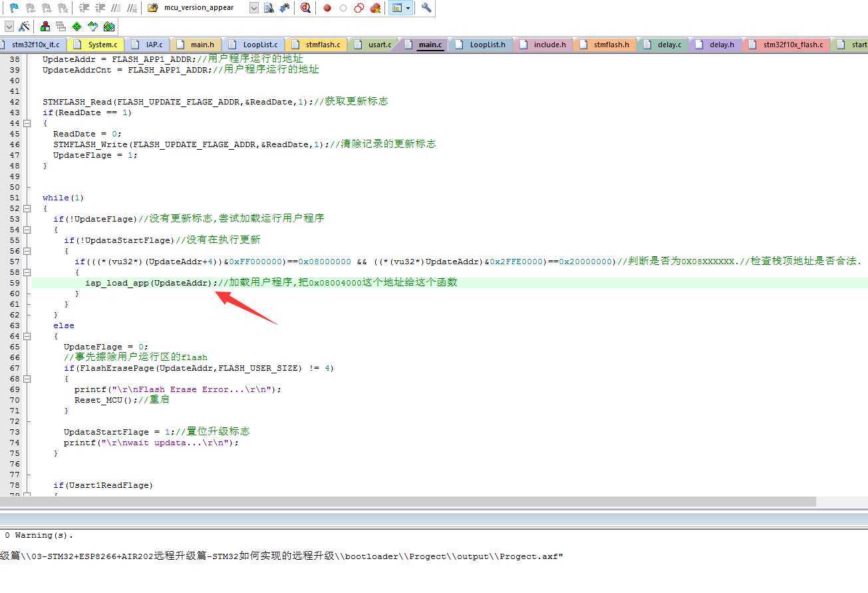Toggle a bookmark with the flag icon
Viewport: 868px width, 593px height.
click(x=14, y=8)
